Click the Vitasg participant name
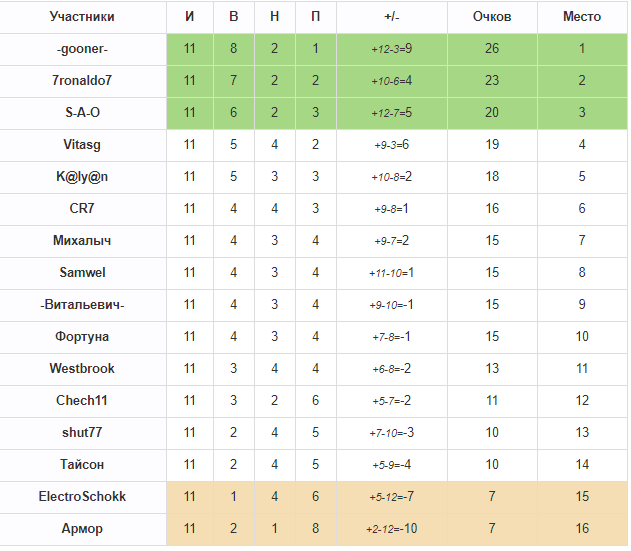The image size is (631, 551). pyautogui.click(x=82, y=144)
